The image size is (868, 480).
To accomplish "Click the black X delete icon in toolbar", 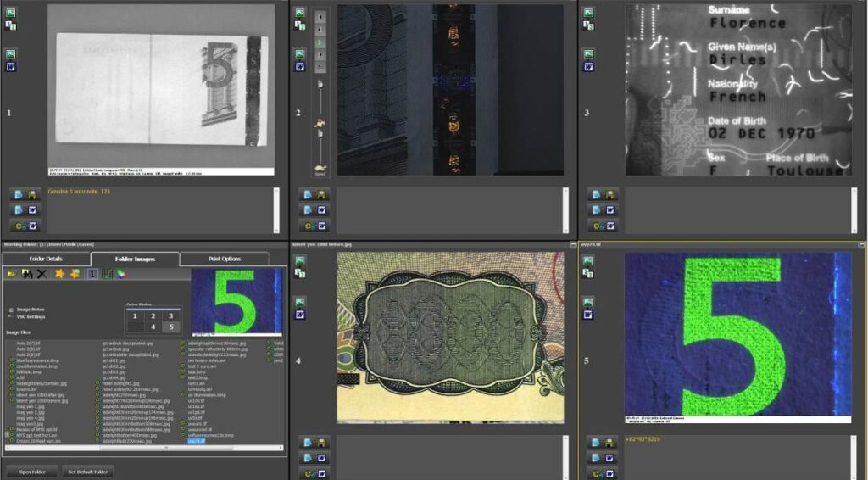I will pyautogui.click(x=41, y=274).
